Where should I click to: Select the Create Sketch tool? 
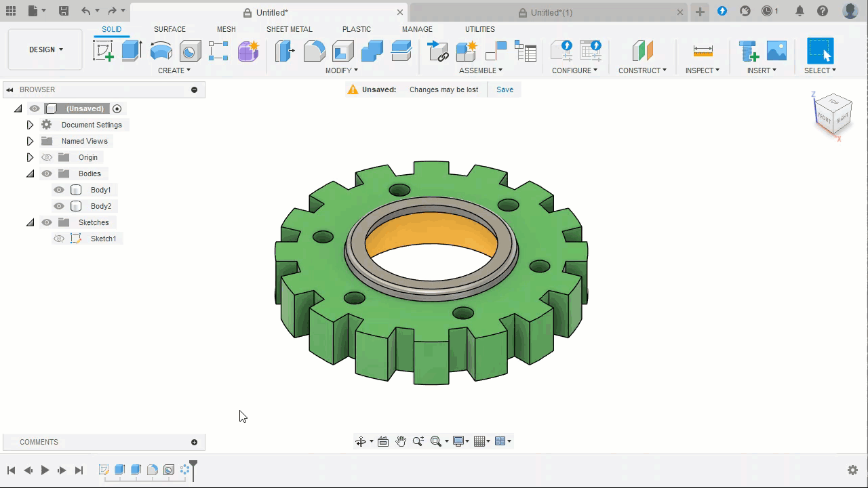tap(103, 51)
